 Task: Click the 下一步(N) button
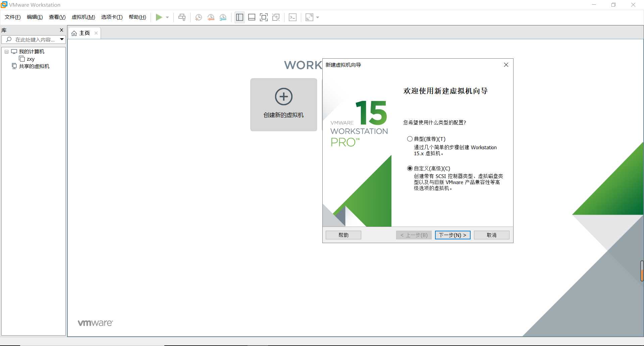(452, 235)
